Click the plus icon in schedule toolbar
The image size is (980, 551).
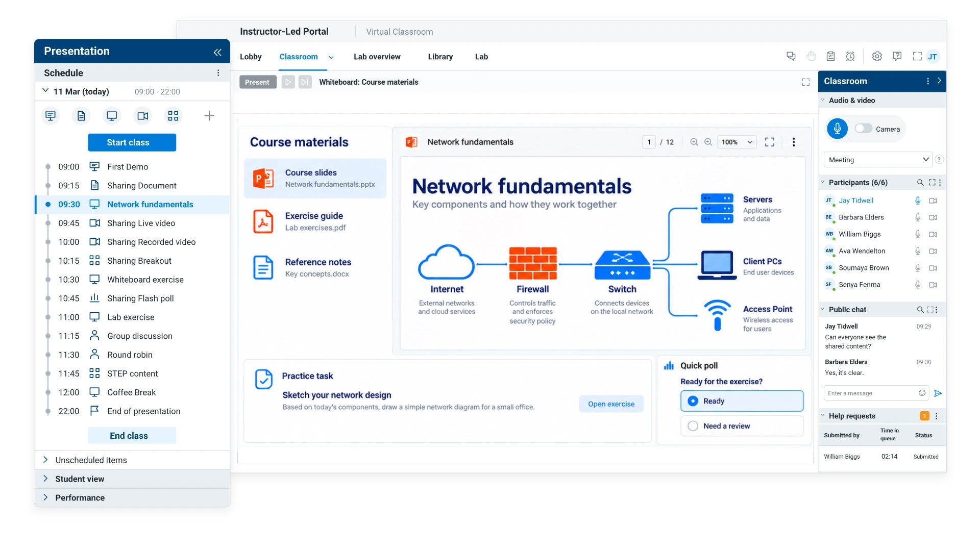(209, 116)
